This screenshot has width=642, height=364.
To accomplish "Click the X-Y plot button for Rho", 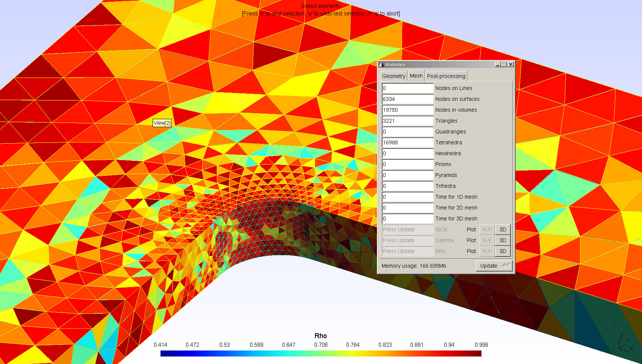I will tap(487, 251).
